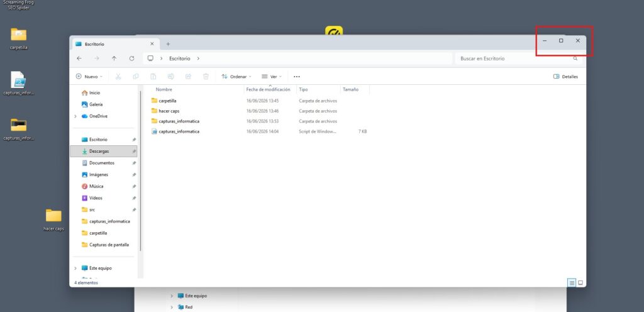Expand Este equipo in the background window
644x312 pixels.
(x=172, y=296)
